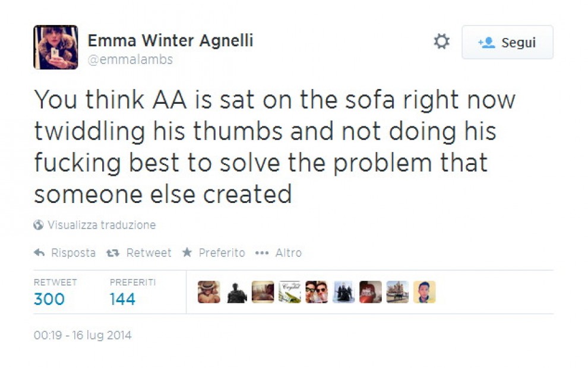Image resolution: width=588 pixels, height=368 pixels.
Task: Open Emma Winter Agnelli's profile picture
Action: [56, 47]
